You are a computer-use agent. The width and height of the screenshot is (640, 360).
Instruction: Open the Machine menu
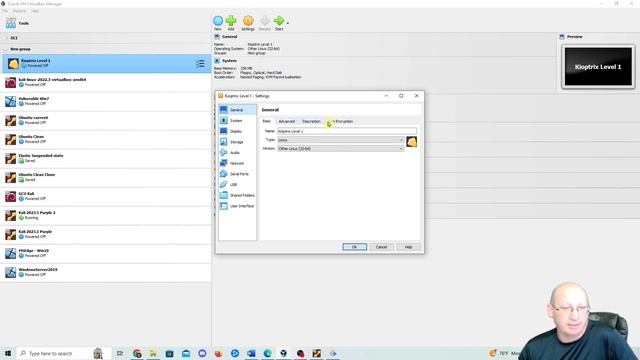click(19, 11)
